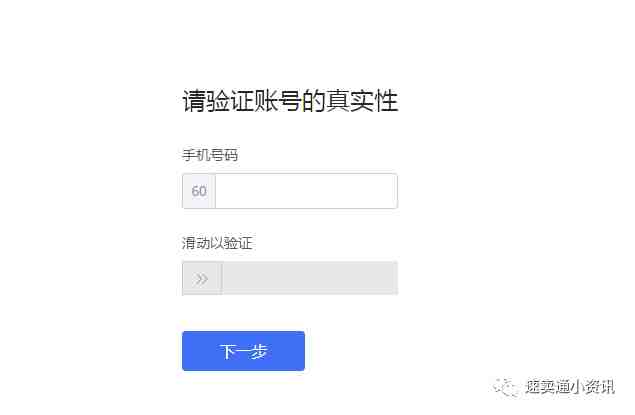The width and height of the screenshot is (635, 415).
Task: Click the right end of verification slider
Action: point(389,278)
